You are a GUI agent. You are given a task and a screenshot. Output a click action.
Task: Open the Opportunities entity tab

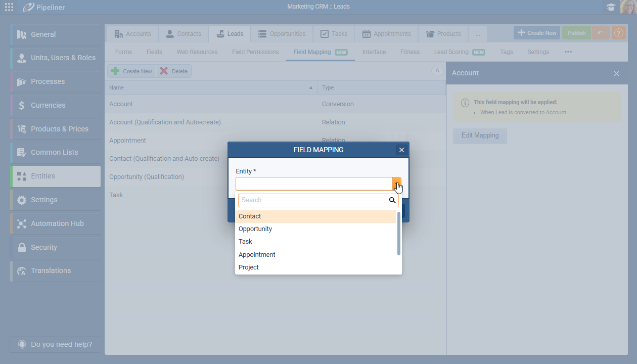click(x=282, y=34)
